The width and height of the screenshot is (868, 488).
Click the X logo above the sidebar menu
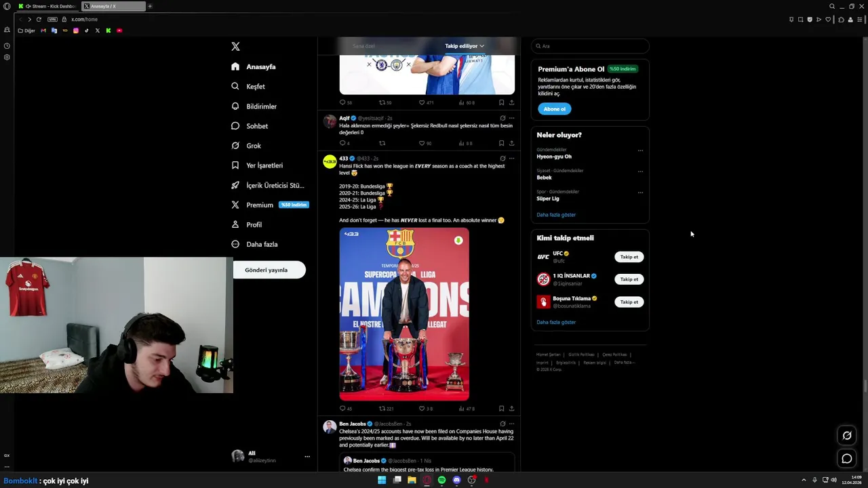pos(235,47)
